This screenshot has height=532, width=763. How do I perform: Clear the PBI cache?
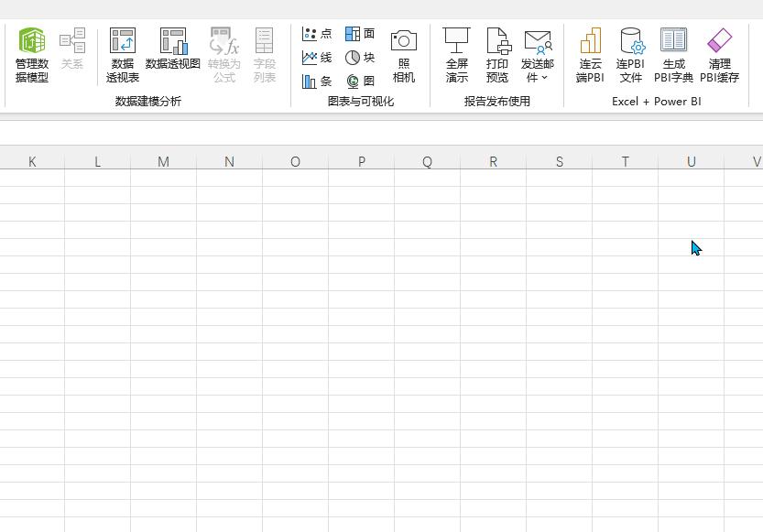[719, 53]
